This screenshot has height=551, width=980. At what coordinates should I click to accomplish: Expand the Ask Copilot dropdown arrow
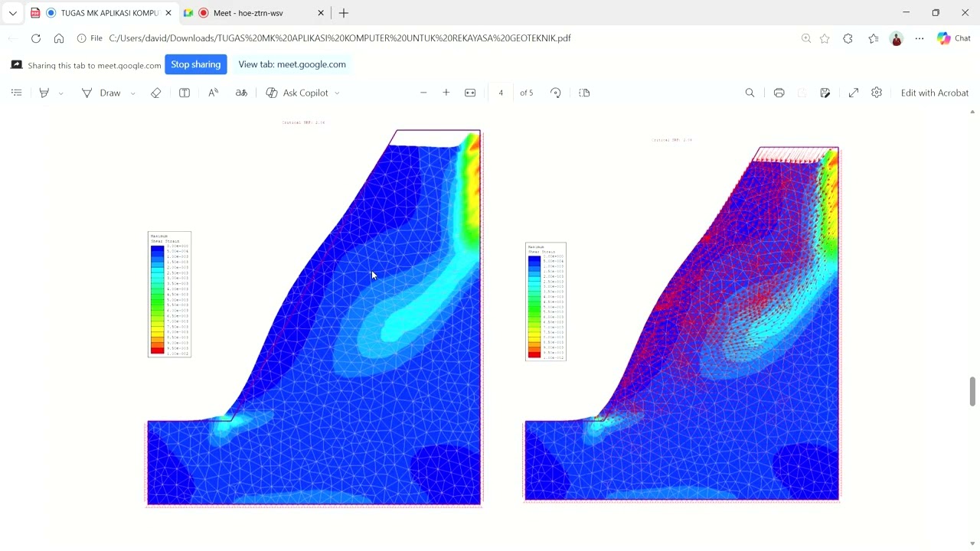[337, 93]
